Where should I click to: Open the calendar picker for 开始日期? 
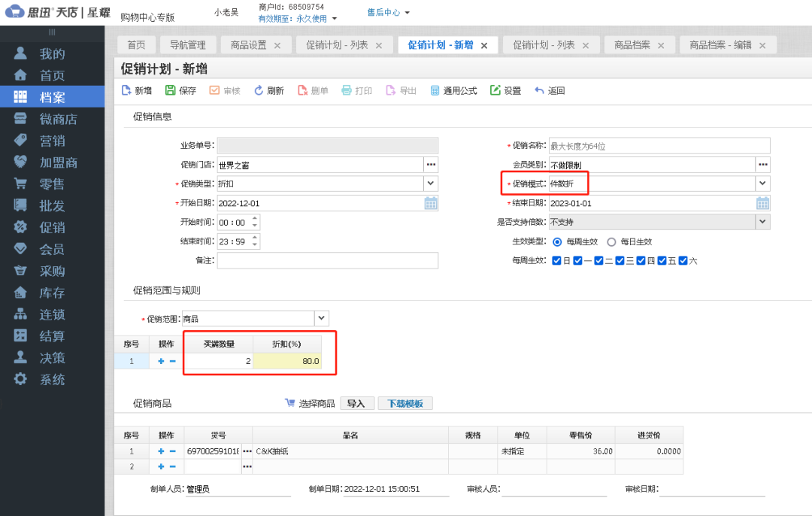click(430, 202)
